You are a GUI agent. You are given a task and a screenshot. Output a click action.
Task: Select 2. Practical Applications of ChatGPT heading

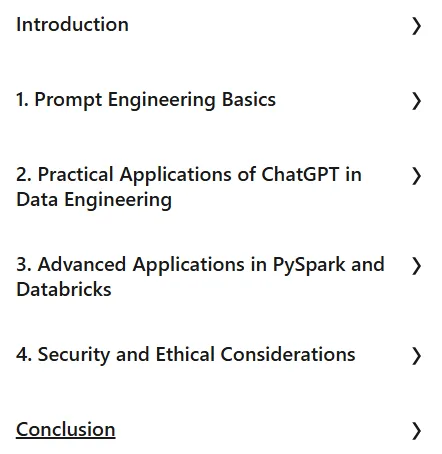[x=189, y=187]
